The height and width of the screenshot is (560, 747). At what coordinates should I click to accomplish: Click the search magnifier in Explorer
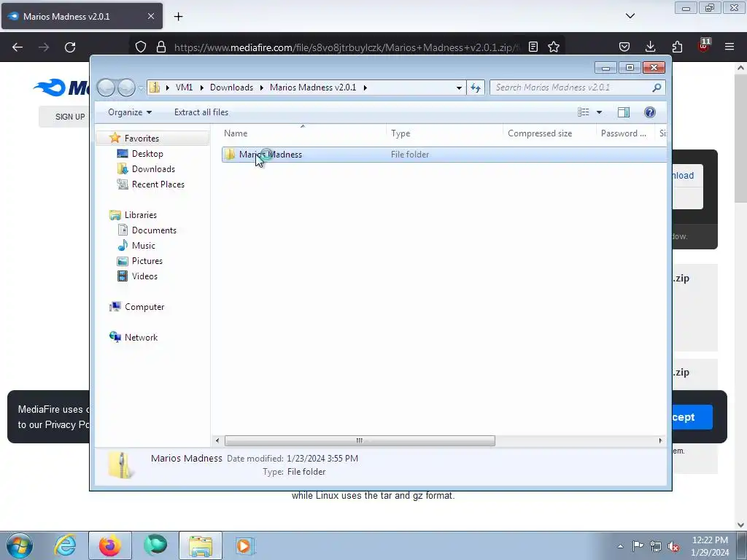[x=657, y=87]
